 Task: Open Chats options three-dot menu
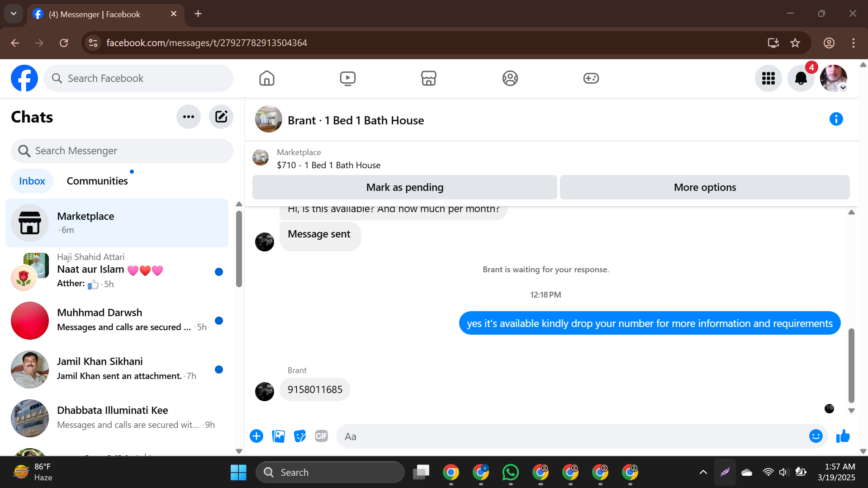pos(189,117)
